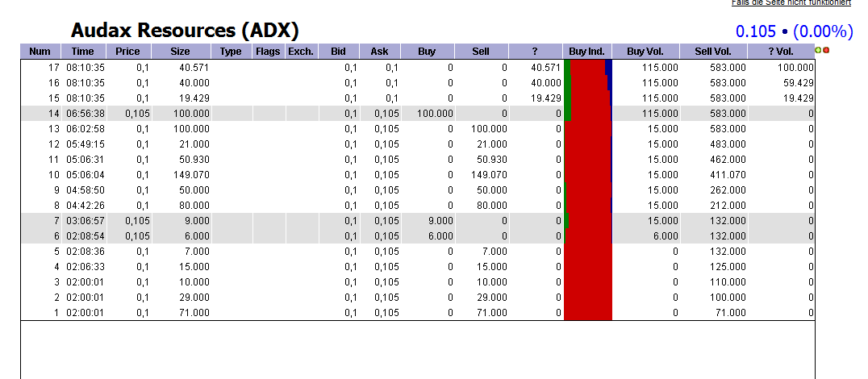
Task: Click Sell value 21.000 in row 12
Action: point(492,144)
